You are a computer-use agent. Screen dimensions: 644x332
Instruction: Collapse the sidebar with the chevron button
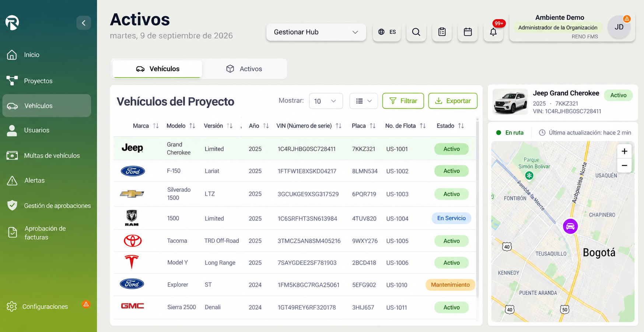(84, 23)
